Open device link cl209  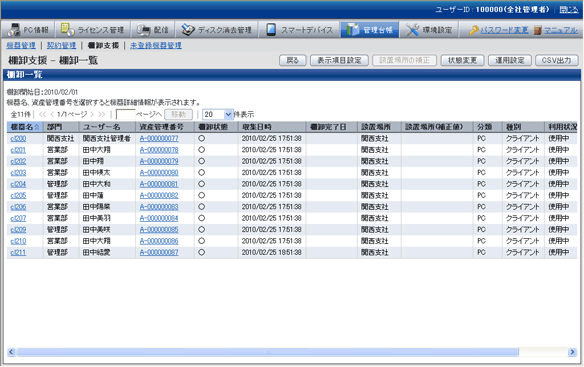click(18, 230)
